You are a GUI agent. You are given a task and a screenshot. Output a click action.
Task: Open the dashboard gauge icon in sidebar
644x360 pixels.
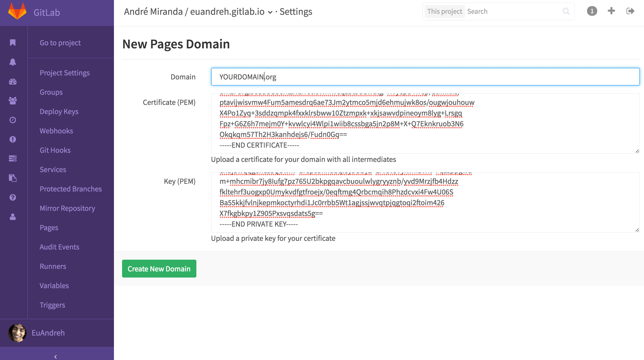pyautogui.click(x=13, y=81)
